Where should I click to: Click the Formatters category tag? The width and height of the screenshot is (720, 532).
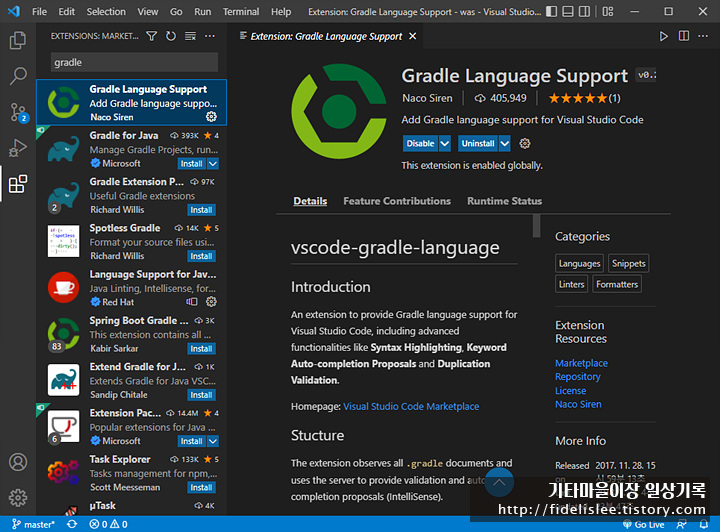[617, 284]
